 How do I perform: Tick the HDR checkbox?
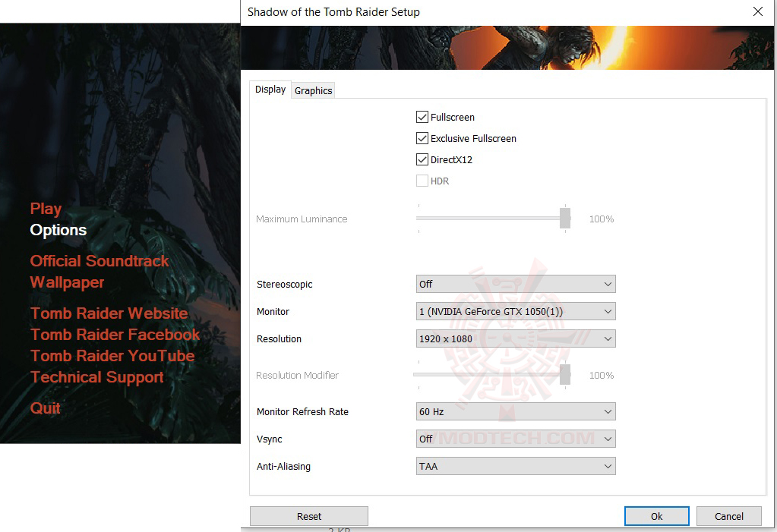coord(422,181)
